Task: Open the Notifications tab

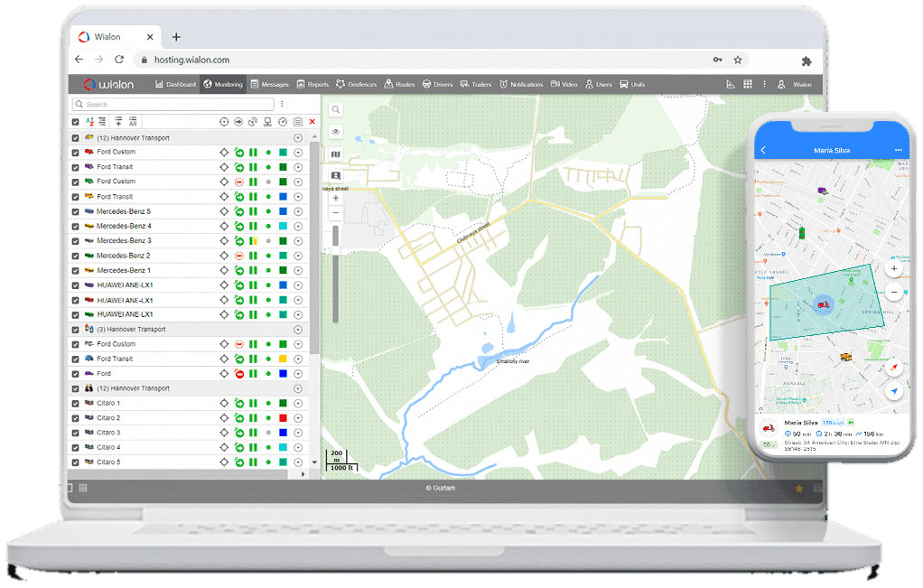Action: tap(521, 84)
